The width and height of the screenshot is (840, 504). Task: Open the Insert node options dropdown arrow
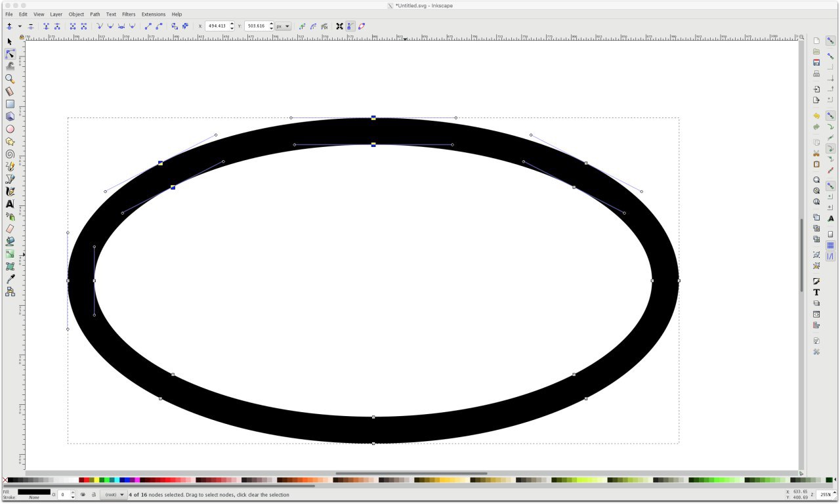tap(20, 26)
